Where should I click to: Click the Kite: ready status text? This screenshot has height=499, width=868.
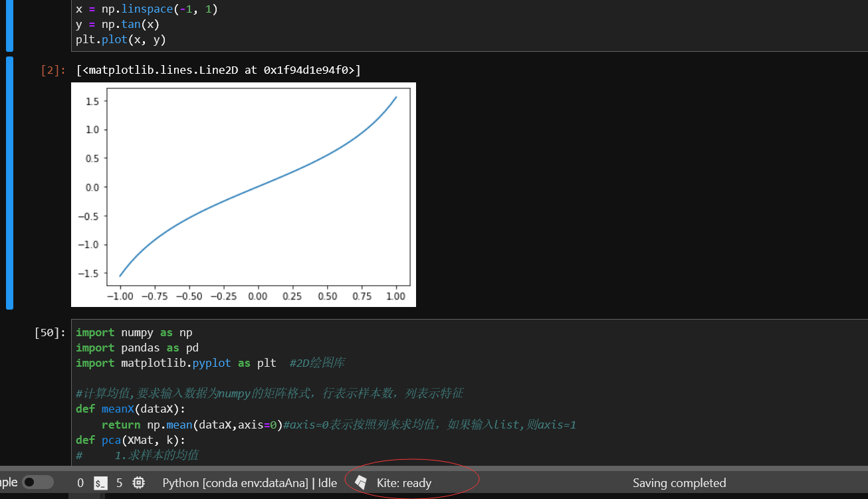click(404, 483)
